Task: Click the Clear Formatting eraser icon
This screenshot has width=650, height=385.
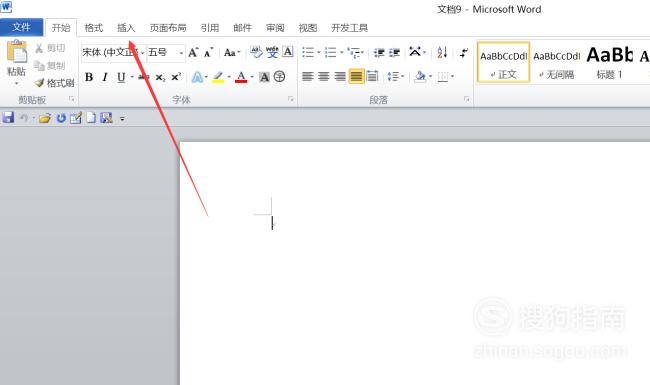Action: pos(256,52)
